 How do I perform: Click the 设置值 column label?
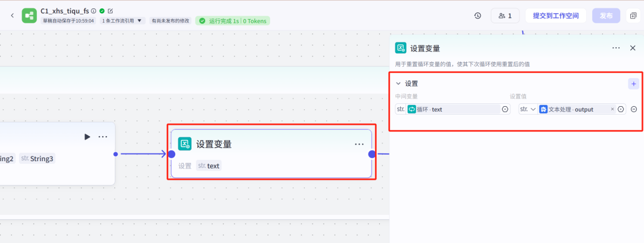518,96
